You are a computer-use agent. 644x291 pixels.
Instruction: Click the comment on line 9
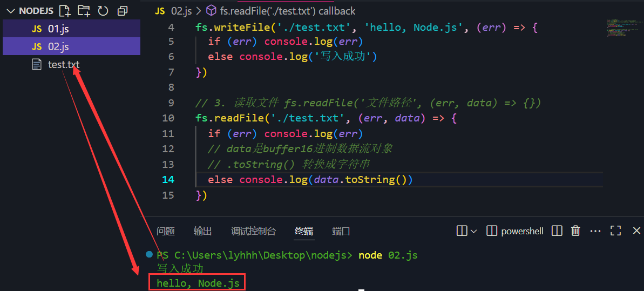click(x=368, y=103)
